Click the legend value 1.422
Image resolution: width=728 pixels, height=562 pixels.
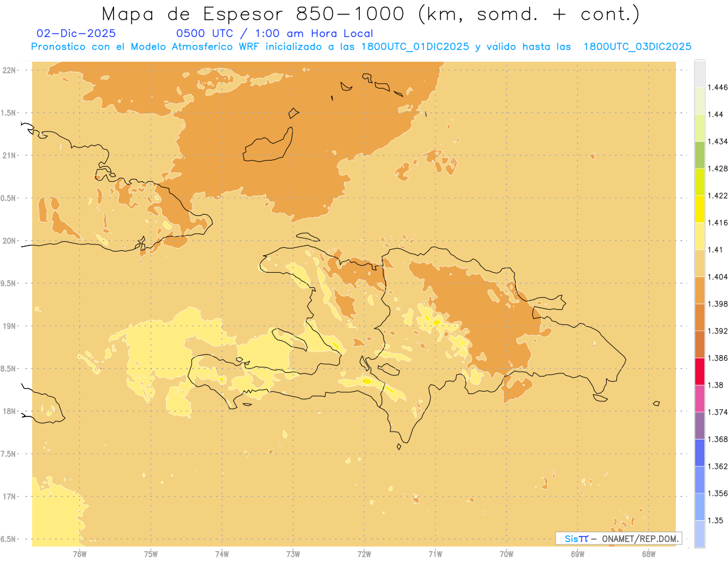click(717, 196)
